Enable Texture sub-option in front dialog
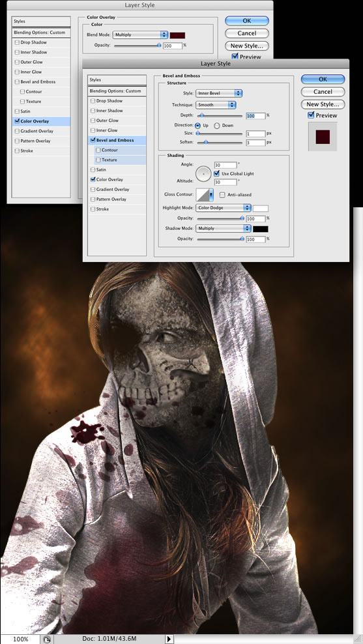This screenshot has height=644, width=363. tap(98, 160)
